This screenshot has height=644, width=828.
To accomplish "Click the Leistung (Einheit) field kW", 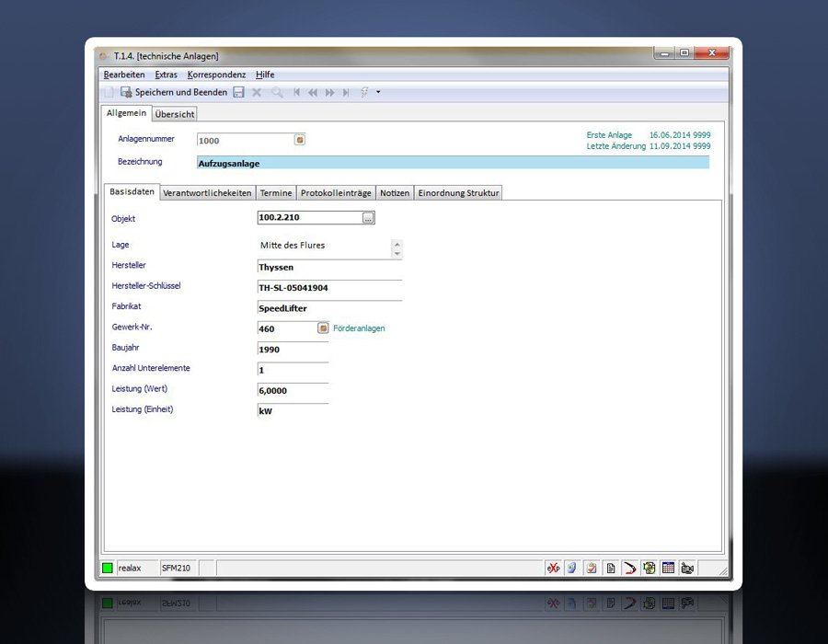I will coord(293,410).
